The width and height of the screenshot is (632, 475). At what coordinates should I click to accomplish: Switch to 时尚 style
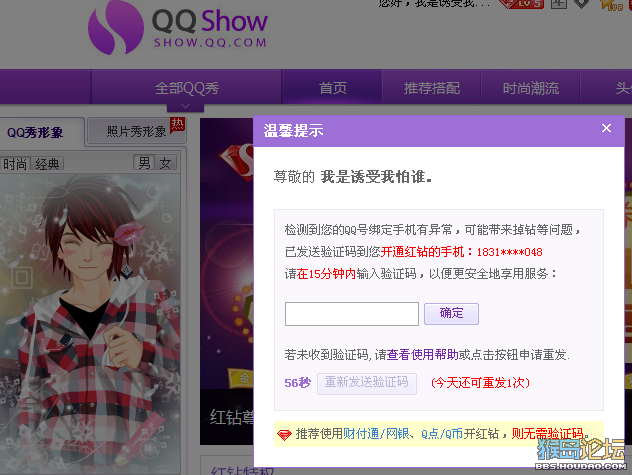(15, 164)
